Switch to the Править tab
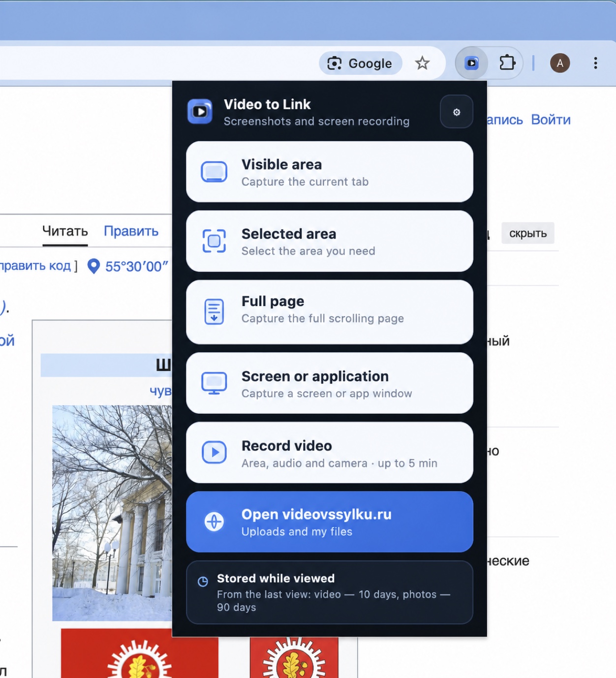Image resolution: width=616 pixels, height=678 pixels. [131, 231]
